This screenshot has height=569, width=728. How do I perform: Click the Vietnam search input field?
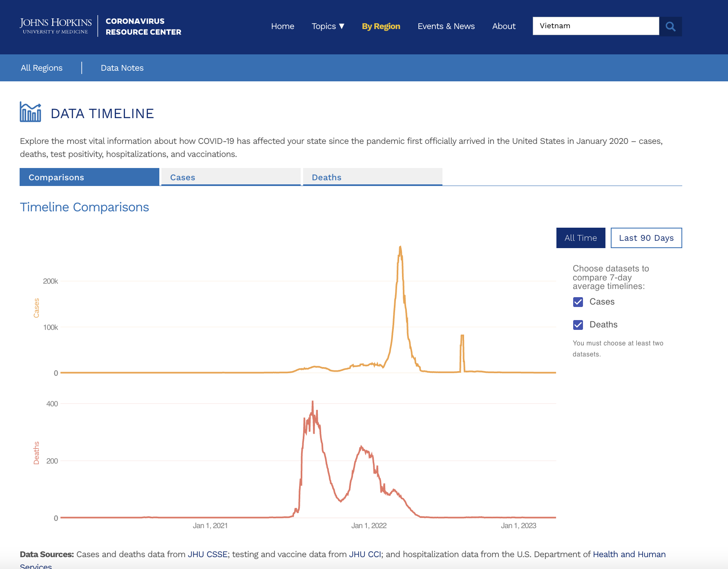tap(596, 26)
